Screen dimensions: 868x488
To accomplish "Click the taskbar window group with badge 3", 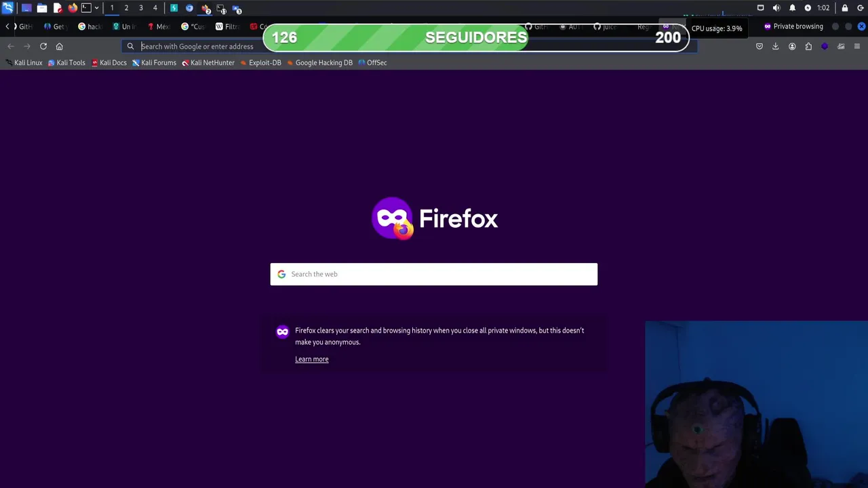I will click(x=237, y=9).
